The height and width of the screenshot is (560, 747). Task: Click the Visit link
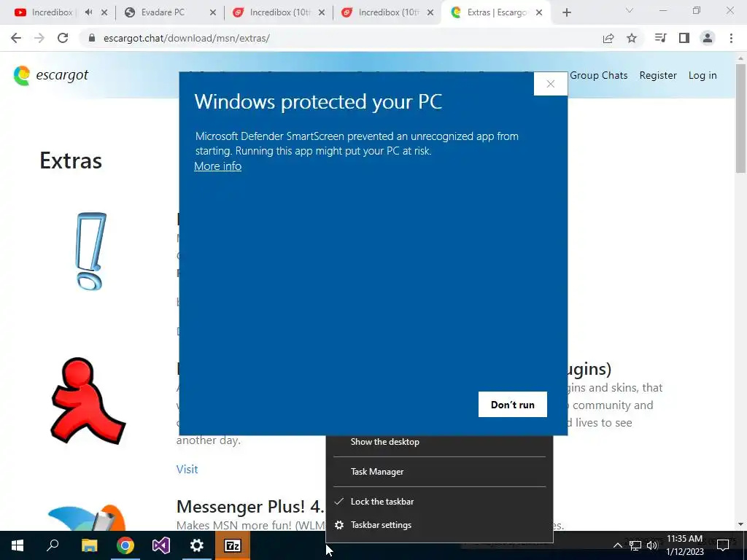187,469
